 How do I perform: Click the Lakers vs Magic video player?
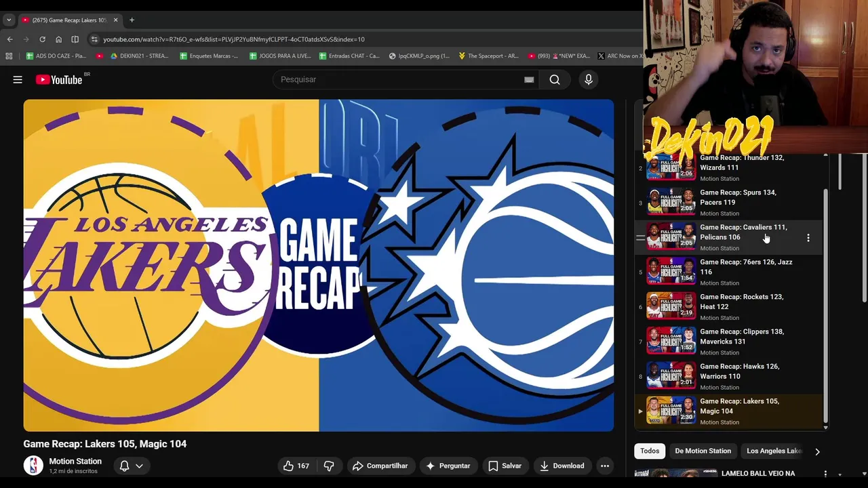(319, 266)
